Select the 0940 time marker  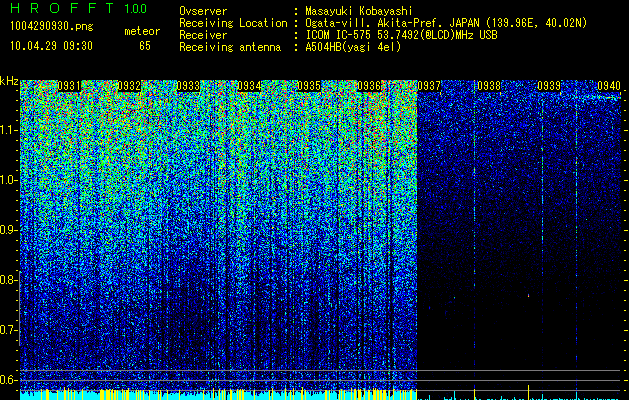pyautogui.click(x=609, y=86)
